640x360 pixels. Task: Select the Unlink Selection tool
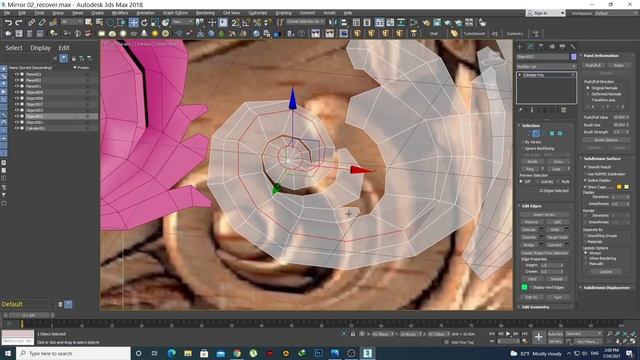pyautogui.click(x=42, y=22)
